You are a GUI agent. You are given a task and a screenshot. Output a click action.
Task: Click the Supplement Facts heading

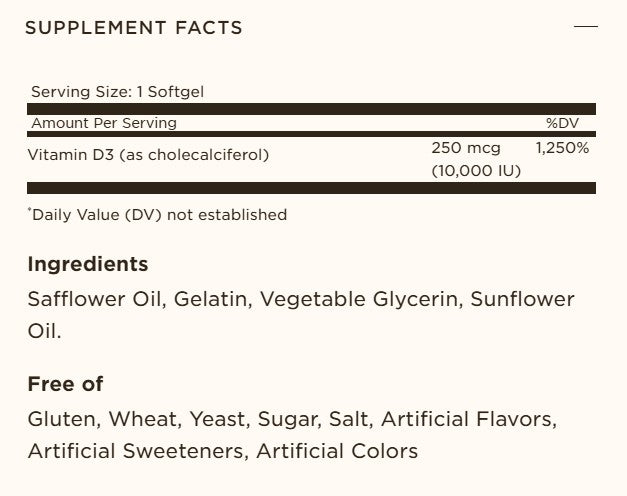tap(134, 27)
